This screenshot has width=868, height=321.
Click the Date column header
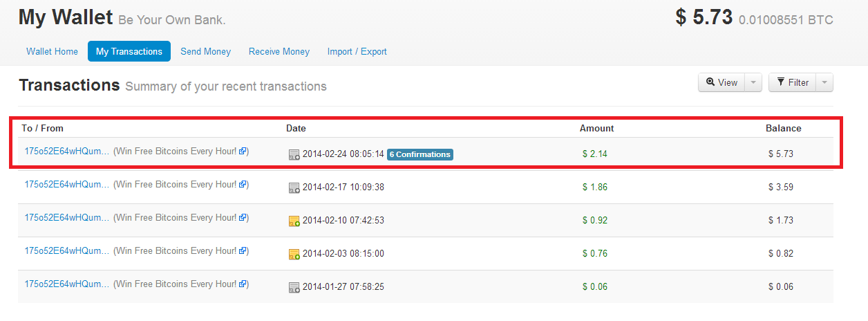tap(296, 128)
